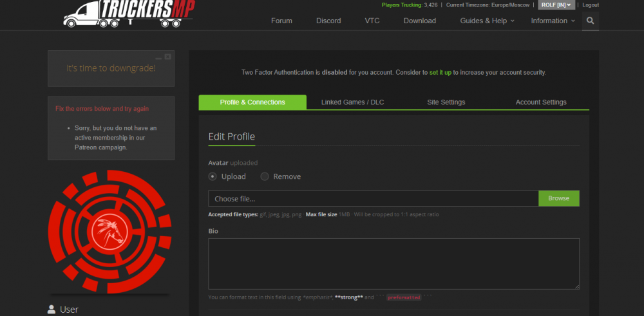Screen dimensions: 644x316
Task: Click the green Browse button
Action: tap(558, 198)
